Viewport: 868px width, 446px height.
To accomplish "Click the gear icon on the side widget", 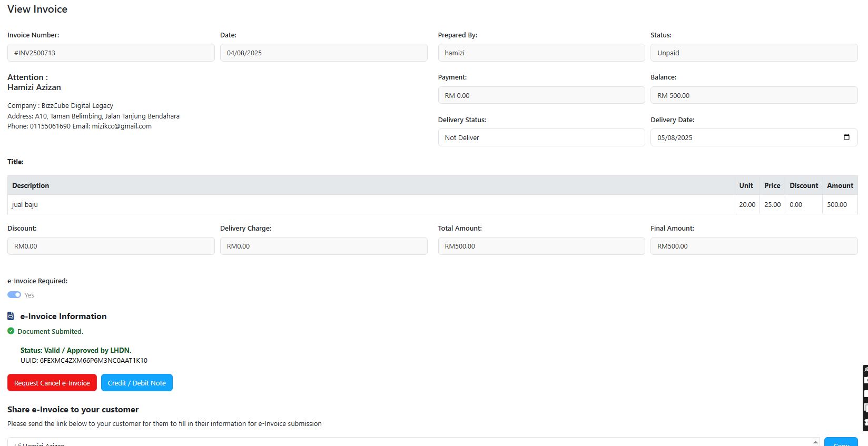I will pos(865,422).
